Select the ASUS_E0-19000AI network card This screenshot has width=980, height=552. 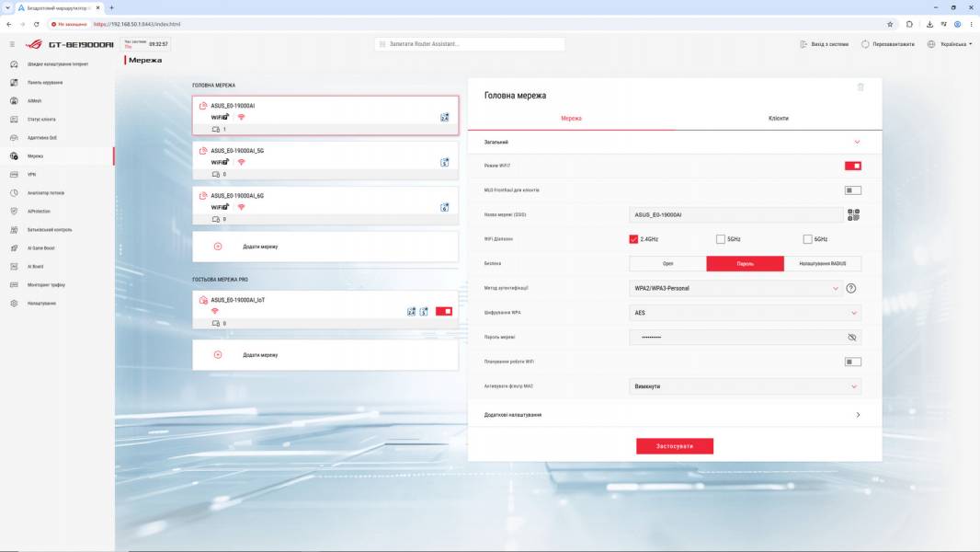click(x=325, y=116)
